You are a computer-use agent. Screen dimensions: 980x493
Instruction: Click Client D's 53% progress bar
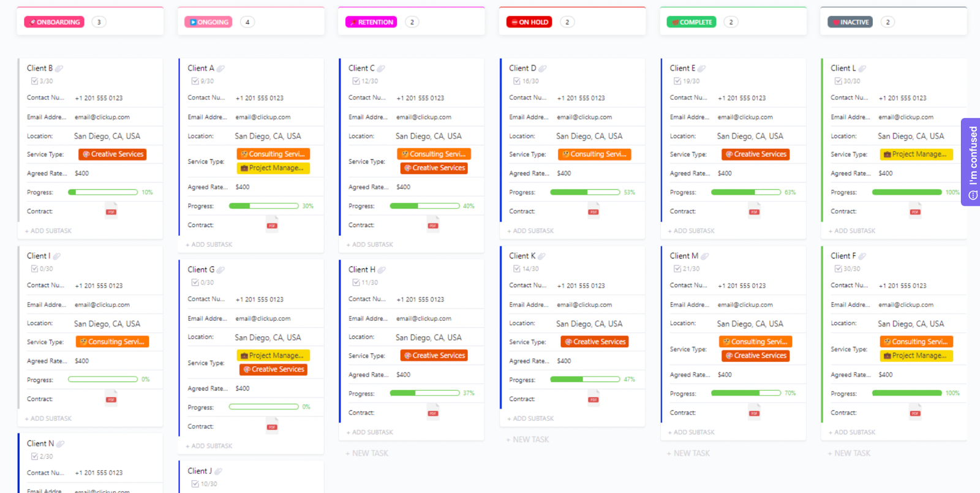tap(585, 192)
